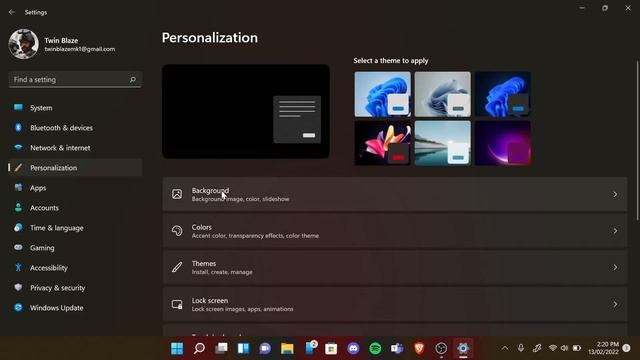This screenshot has height=360, width=640.
Task: Click the Lock screen monitor icon
Action: (177, 304)
